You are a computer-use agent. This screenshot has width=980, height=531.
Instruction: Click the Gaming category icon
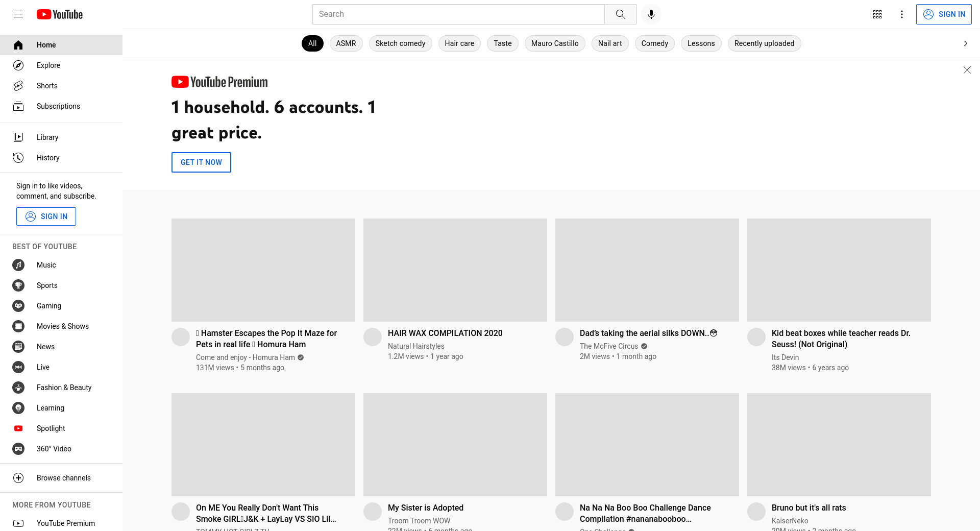18,306
